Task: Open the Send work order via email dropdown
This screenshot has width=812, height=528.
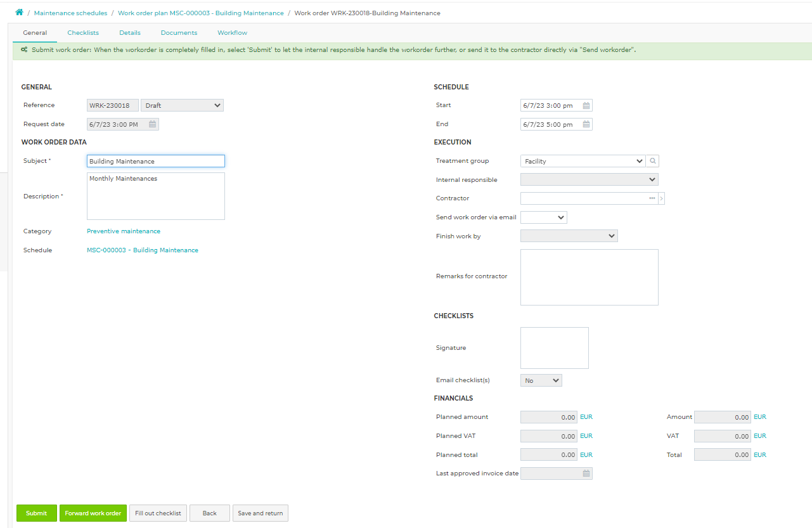Action: [x=544, y=217]
